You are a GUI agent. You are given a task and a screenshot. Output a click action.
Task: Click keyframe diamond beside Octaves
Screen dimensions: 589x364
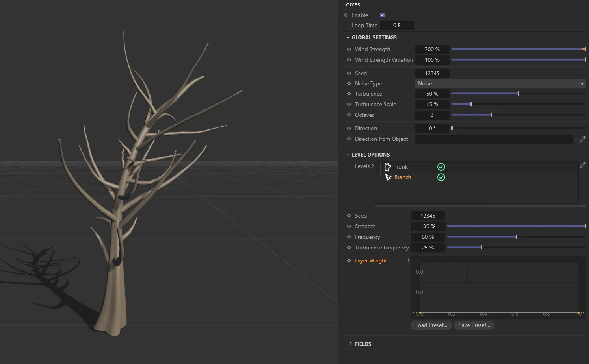coord(349,115)
